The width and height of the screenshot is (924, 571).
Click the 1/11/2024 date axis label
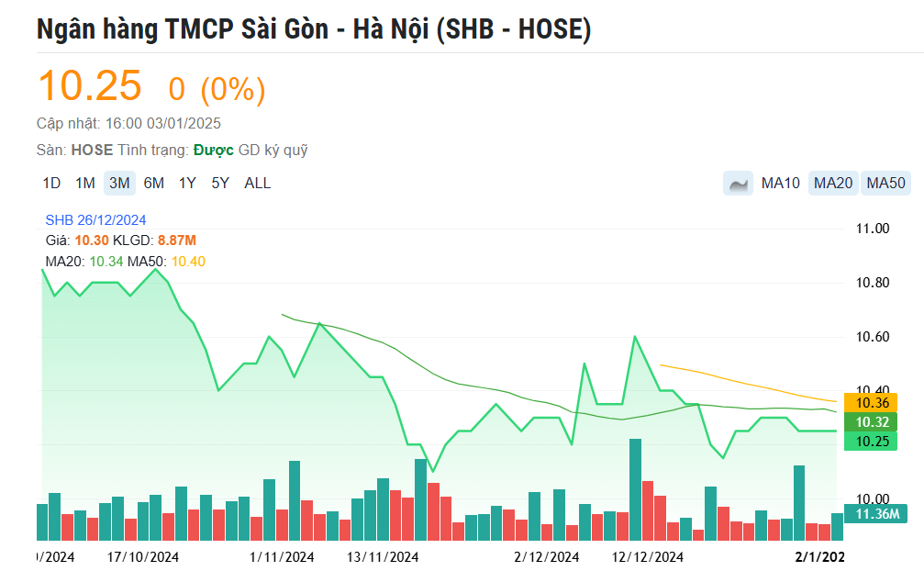tap(282, 557)
